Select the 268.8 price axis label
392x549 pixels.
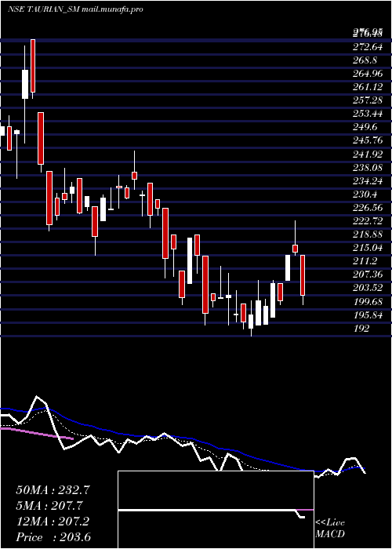(x=365, y=60)
